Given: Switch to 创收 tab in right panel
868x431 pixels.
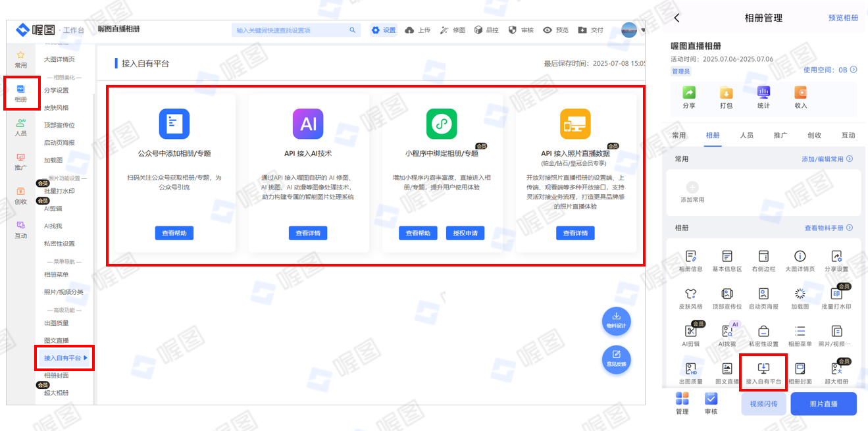Looking at the screenshot, I should [815, 135].
